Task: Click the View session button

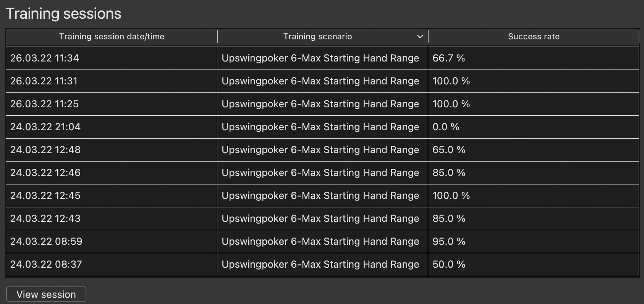Action: tap(46, 294)
